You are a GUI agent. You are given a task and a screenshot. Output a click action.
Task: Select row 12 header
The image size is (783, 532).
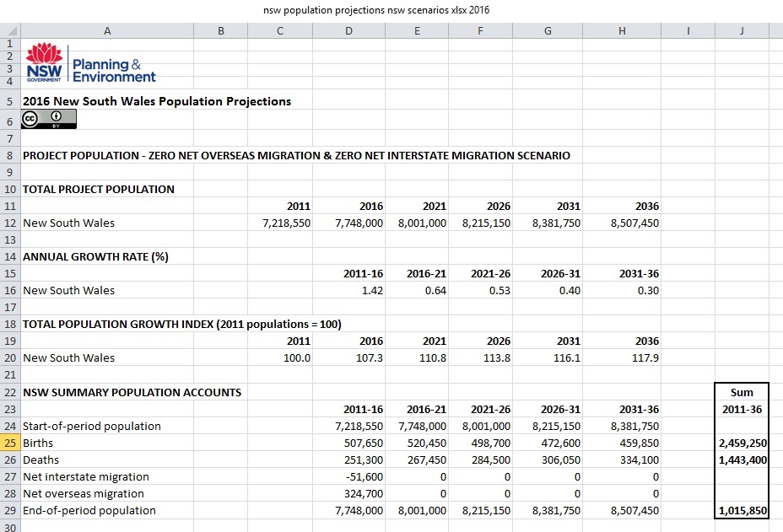click(10, 223)
